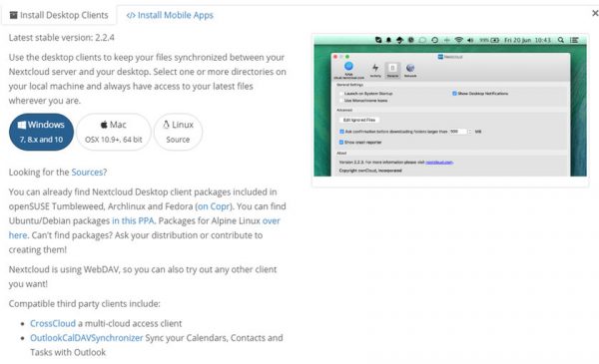This screenshot has height=364, width=599.
Task: Open the OutlookCalDAVSynchronizer link
Action: click(86, 338)
